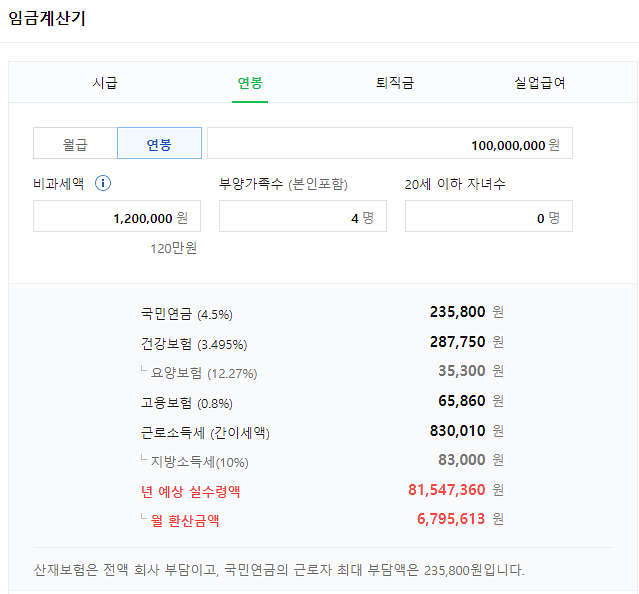Click the 지방소득세(10%) label

tap(199, 462)
